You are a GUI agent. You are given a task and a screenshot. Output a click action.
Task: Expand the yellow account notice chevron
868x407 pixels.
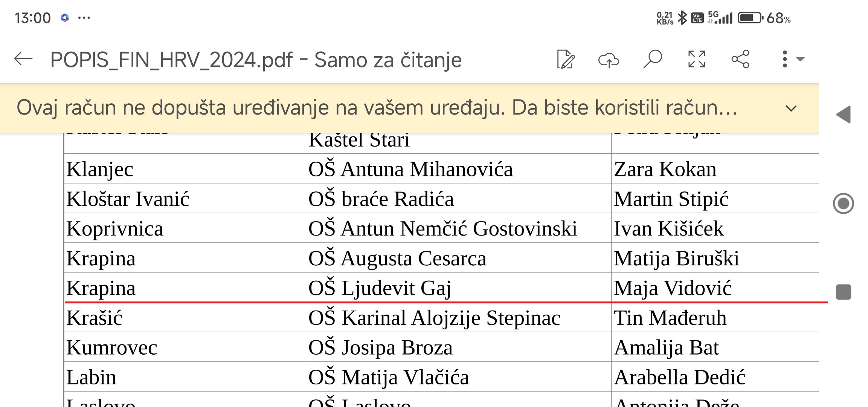791,109
